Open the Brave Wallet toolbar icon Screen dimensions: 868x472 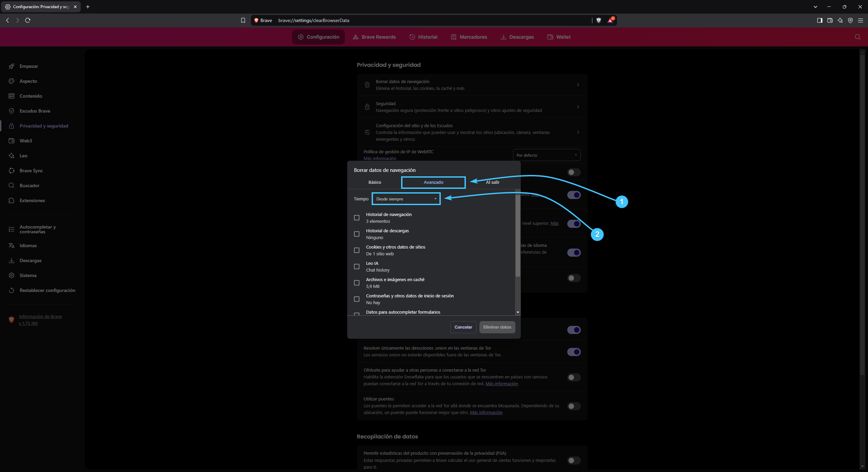[x=830, y=20]
